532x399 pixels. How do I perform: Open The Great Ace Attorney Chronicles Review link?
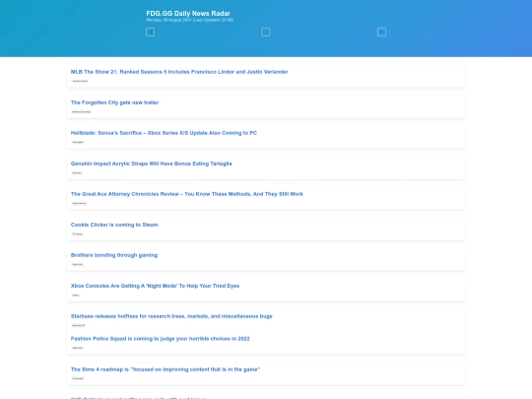tap(187, 194)
